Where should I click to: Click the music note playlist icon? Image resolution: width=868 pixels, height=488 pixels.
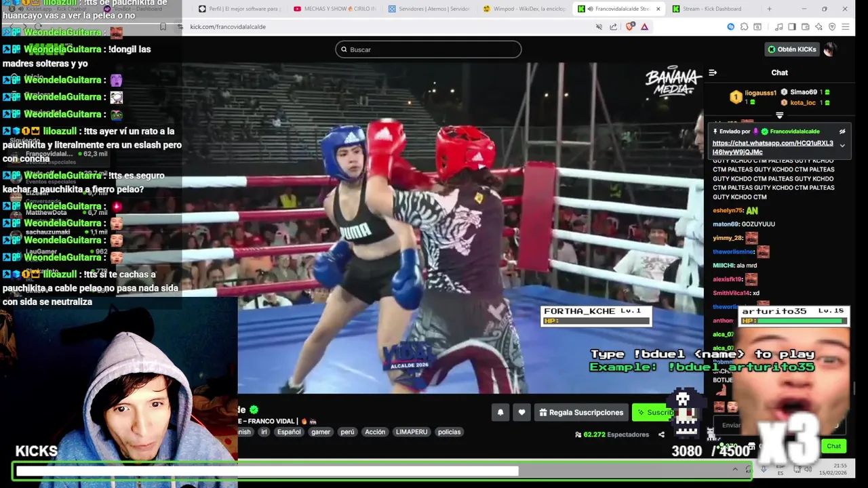778,26
